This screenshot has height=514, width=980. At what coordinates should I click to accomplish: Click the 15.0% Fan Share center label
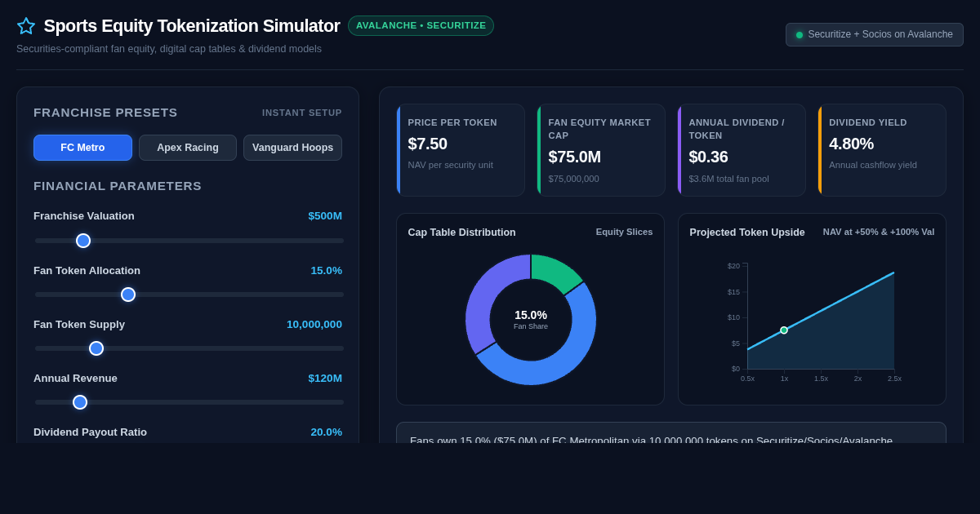[x=531, y=320]
